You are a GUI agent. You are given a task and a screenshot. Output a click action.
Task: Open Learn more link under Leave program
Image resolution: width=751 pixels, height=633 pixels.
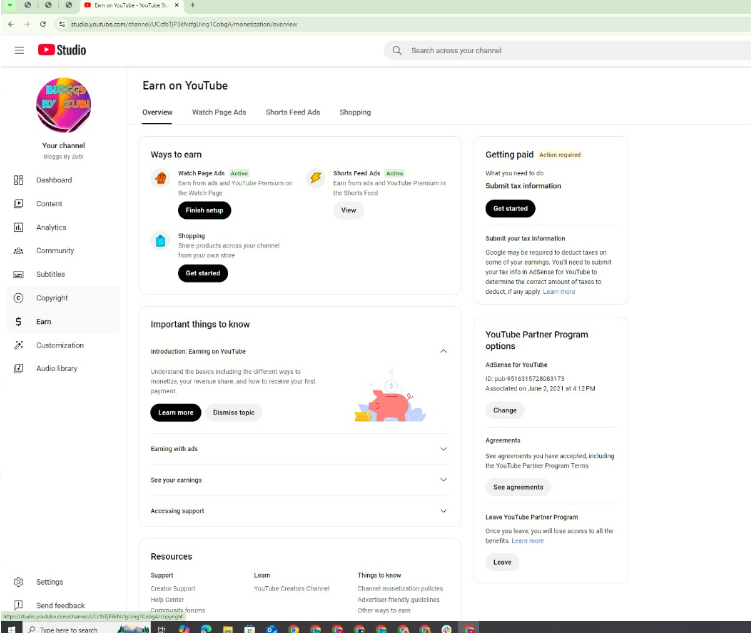pos(527,541)
